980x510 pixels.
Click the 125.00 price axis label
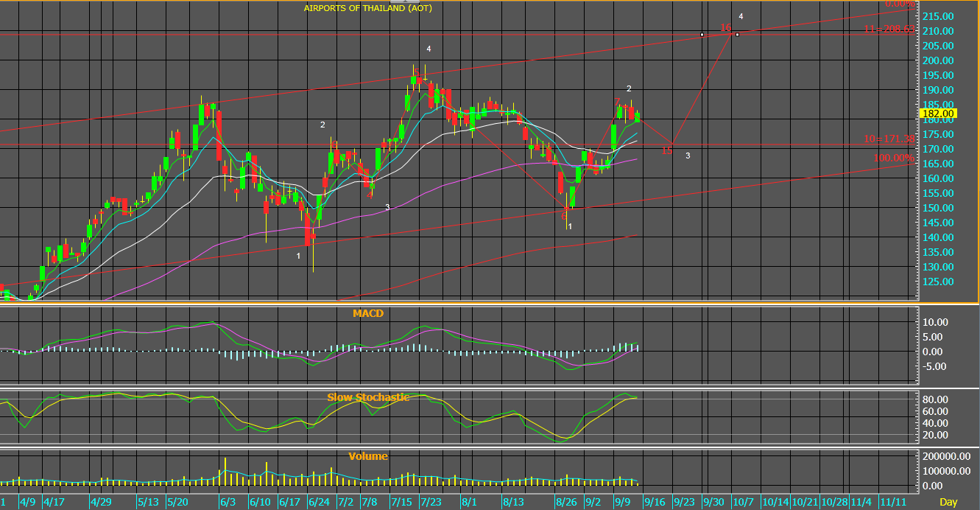coord(938,282)
